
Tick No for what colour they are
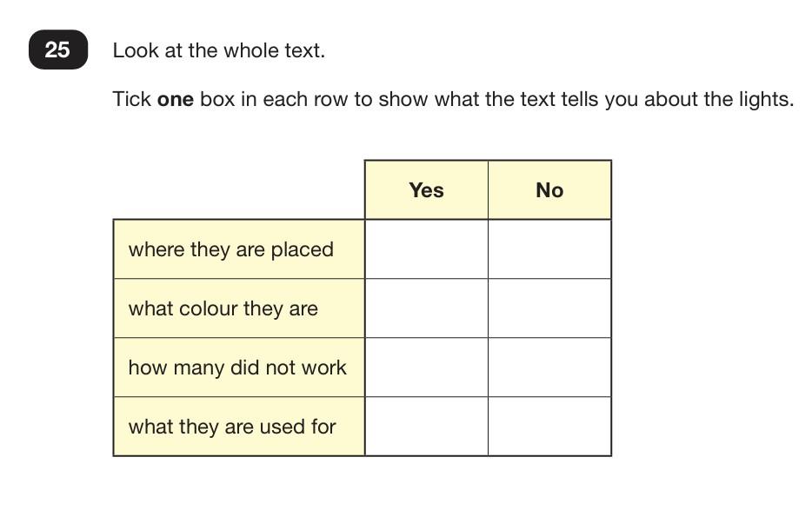(x=549, y=308)
